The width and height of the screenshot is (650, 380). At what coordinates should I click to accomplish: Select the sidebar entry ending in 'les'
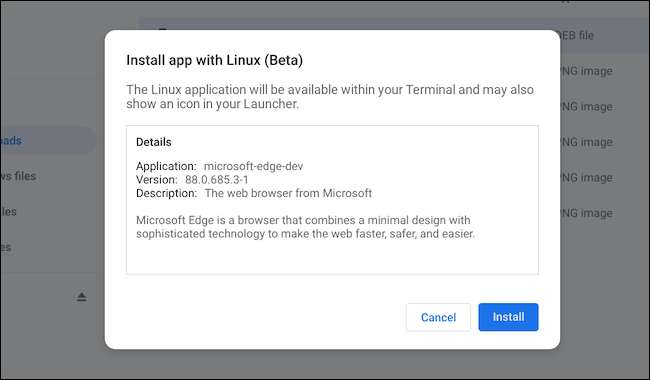click(8, 212)
